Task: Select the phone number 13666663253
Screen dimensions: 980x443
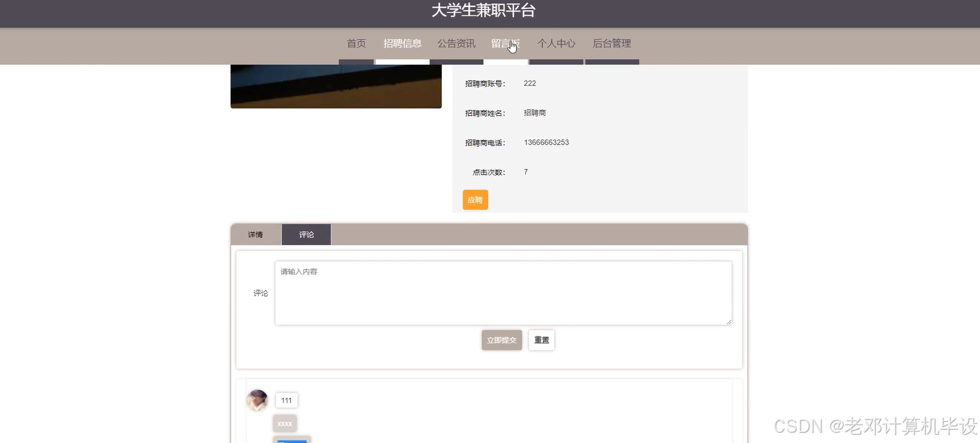Action: 546,143
